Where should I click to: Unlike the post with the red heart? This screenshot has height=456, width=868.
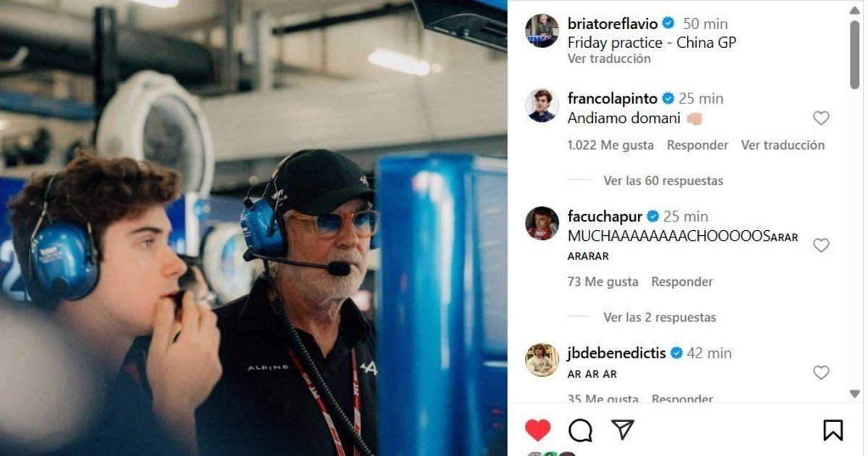[537, 430]
